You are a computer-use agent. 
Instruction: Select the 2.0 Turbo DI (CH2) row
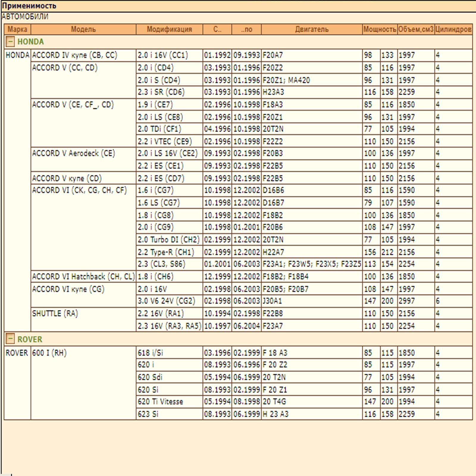(x=168, y=240)
